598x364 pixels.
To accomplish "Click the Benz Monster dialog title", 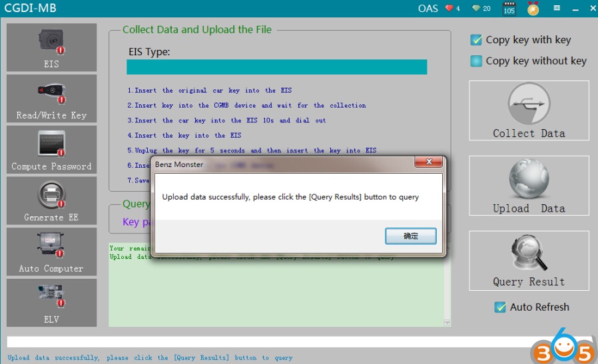I will tap(179, 164).
